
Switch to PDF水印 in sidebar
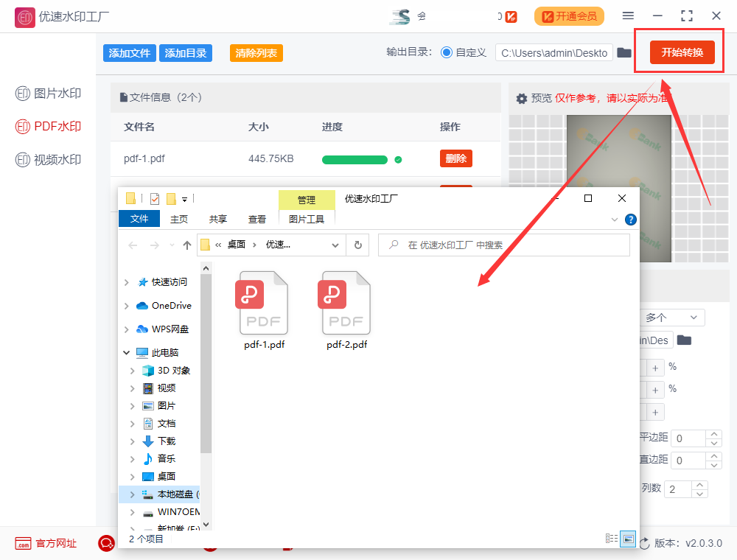[x=48, y=127]
